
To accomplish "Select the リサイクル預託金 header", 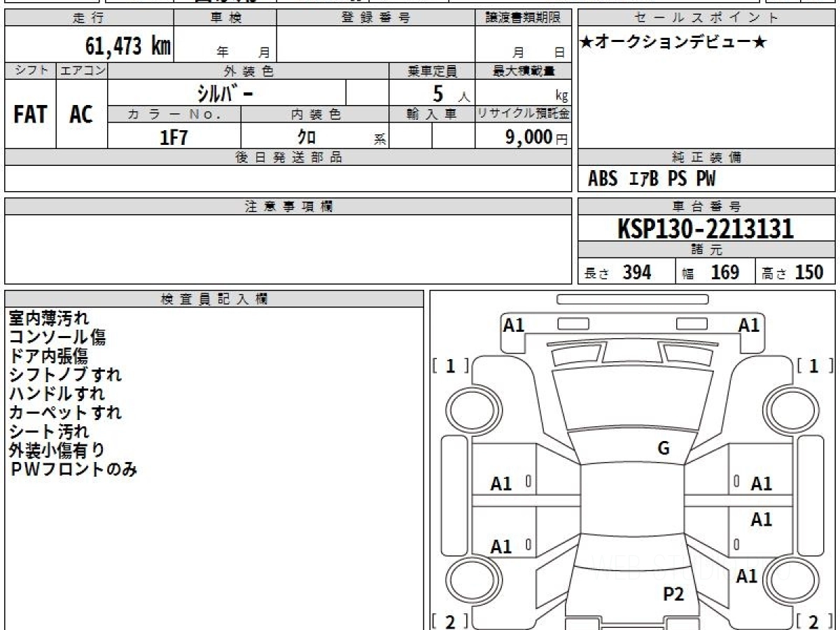I will [x=523, y=114].
